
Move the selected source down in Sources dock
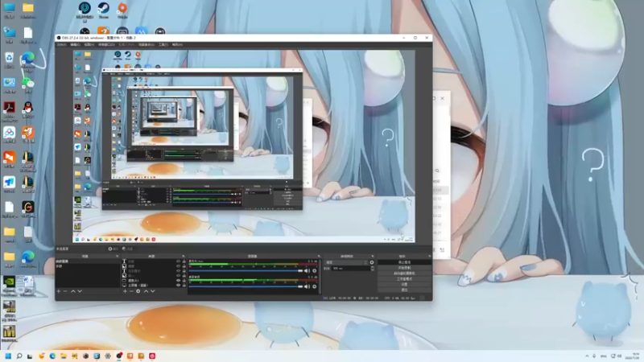coord(152,291)
